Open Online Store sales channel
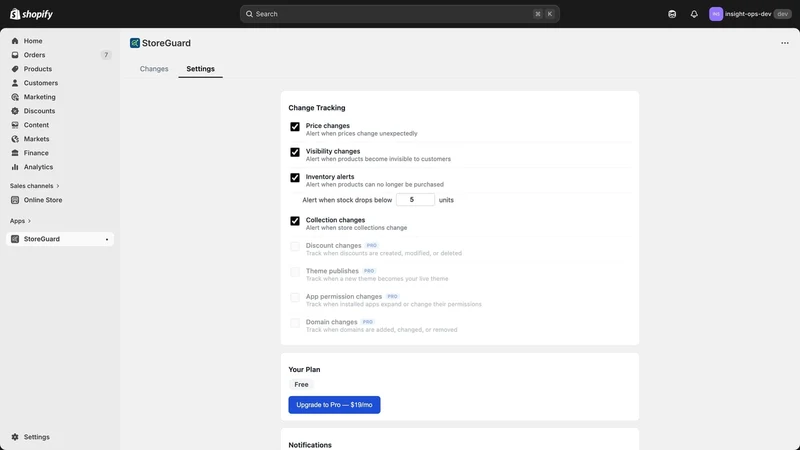Screen dimensions: 800x450 43,200
